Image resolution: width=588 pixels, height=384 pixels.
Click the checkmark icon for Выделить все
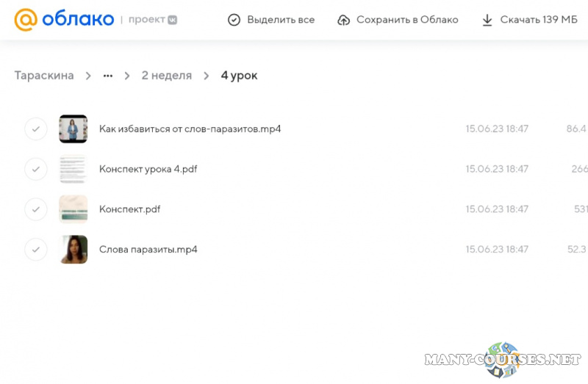[234, 20]
